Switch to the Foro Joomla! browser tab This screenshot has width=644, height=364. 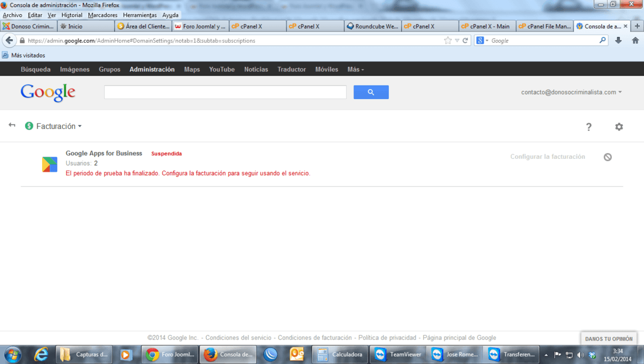point(201,26)
